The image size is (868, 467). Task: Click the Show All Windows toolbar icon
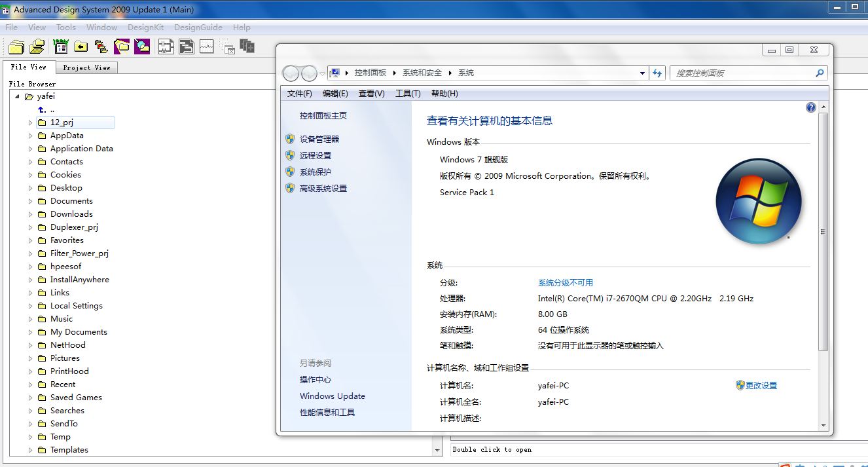(247, 47)
